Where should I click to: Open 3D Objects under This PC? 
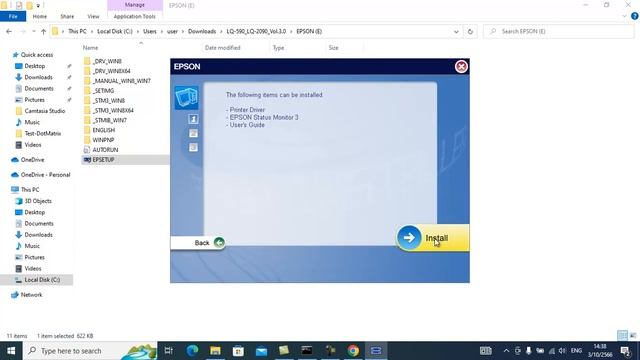[x=38, y=201]
